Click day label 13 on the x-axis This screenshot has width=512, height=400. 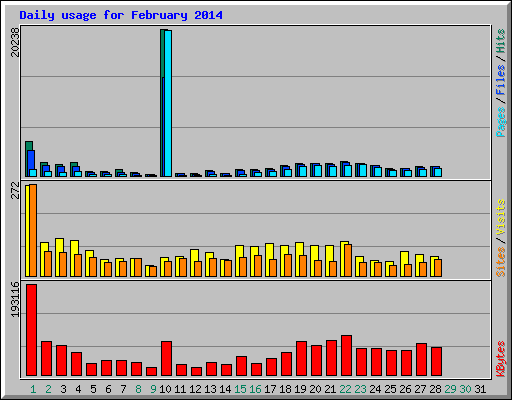tap(210, 389)
